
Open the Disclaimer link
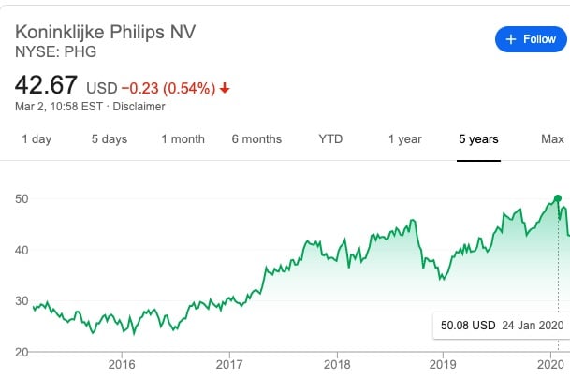(139, 107)
